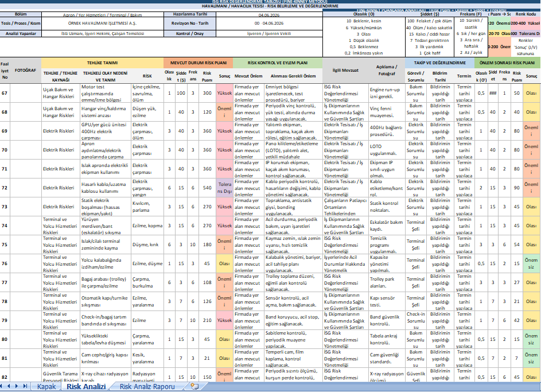Select the İSG Uzmanı, İşyeri Hekimi cell
Viewport: 541px width, 392px height.
103,34
